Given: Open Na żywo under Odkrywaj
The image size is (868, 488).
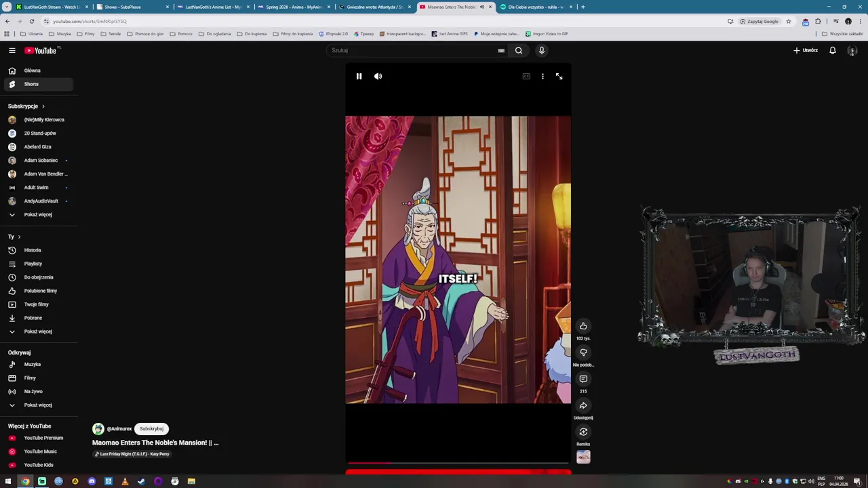Looking at the screenshot, I should pyautogui.click(x=38, y=392).
